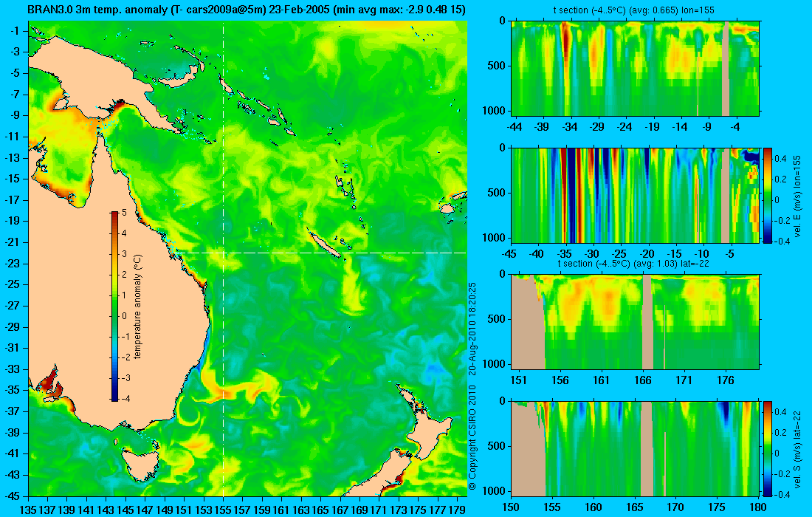Click the '-44' tick under the first section plot
This screenshot has height=517, width=812.
pyautogui.click(x=515, y=127)
